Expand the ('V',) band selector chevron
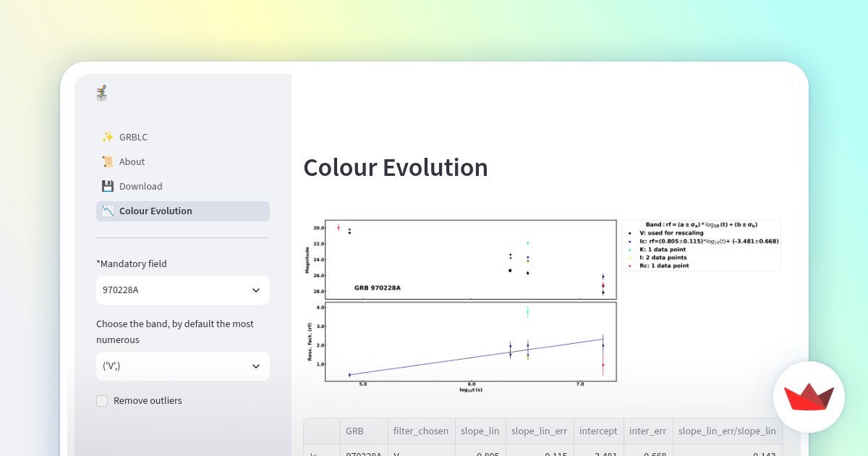The image size is (868, 456). [256, 366]
